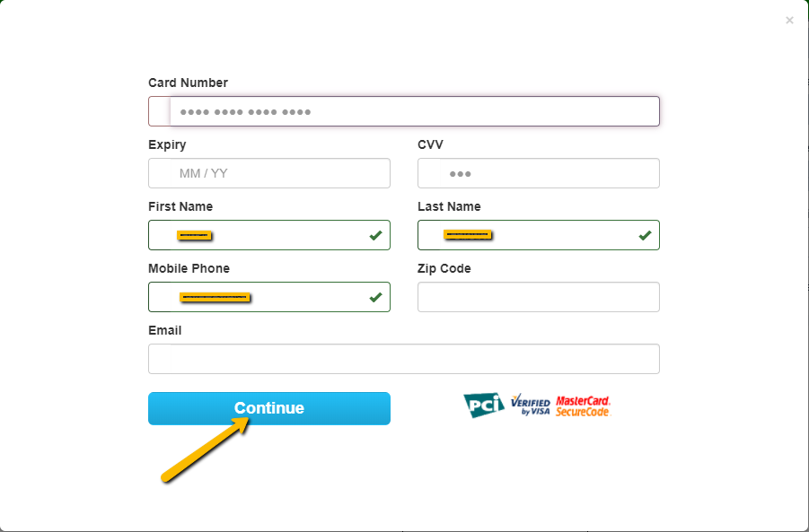Click the card type slot in Card Number

160,111
